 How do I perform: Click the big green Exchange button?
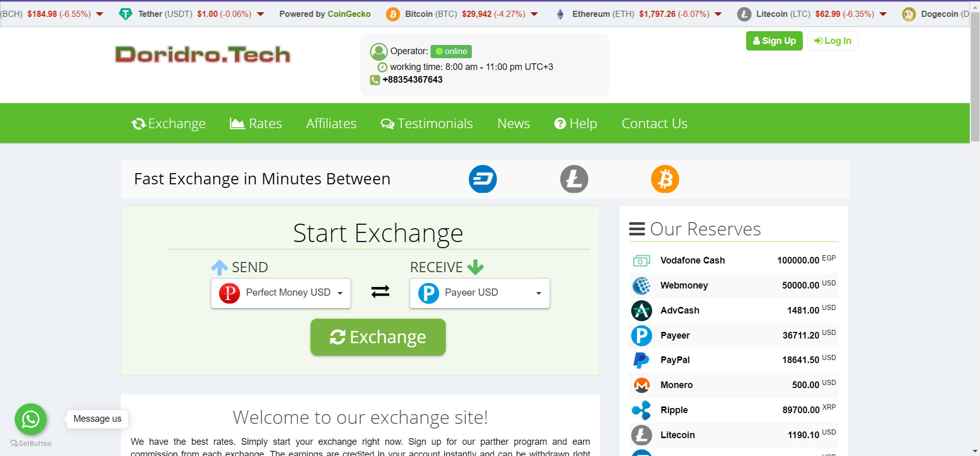[x=378, y=337]
